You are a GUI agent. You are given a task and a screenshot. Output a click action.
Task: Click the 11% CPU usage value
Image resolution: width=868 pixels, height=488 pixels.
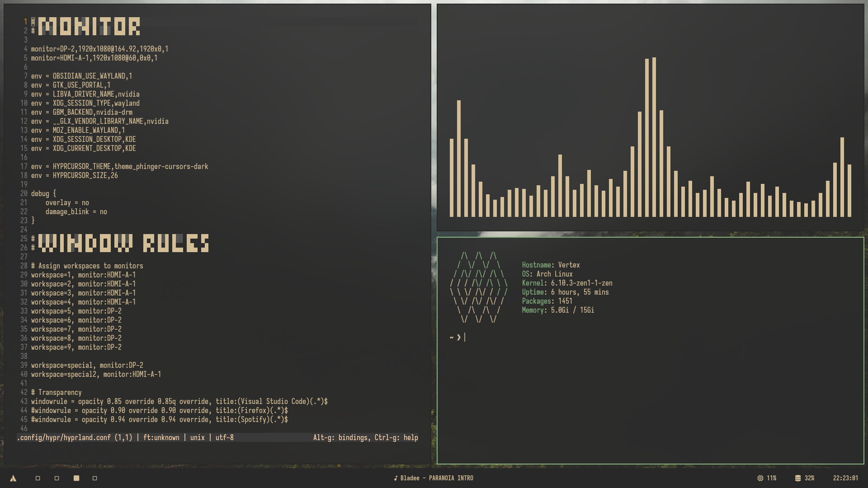pyautogui.click(x=771, y=478)
